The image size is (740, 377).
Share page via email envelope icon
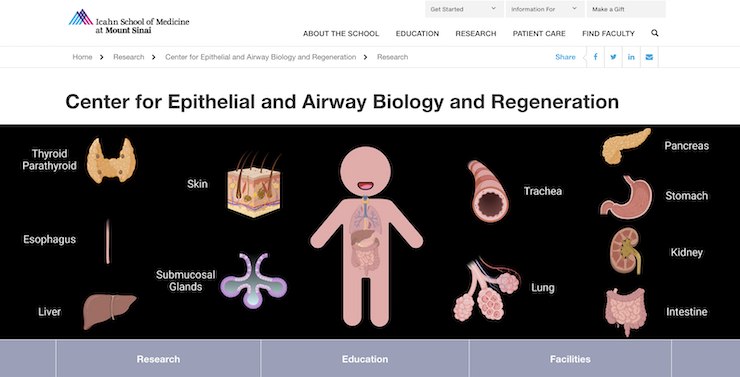pyautogui.click(x=649, y=57)
